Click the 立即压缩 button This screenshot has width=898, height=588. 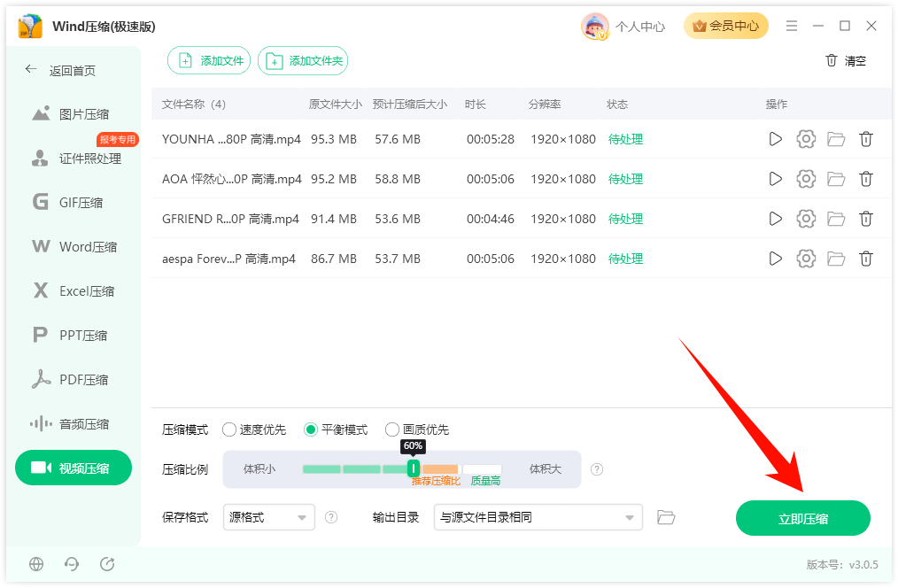pyautogui.click(x=803, y=519)
